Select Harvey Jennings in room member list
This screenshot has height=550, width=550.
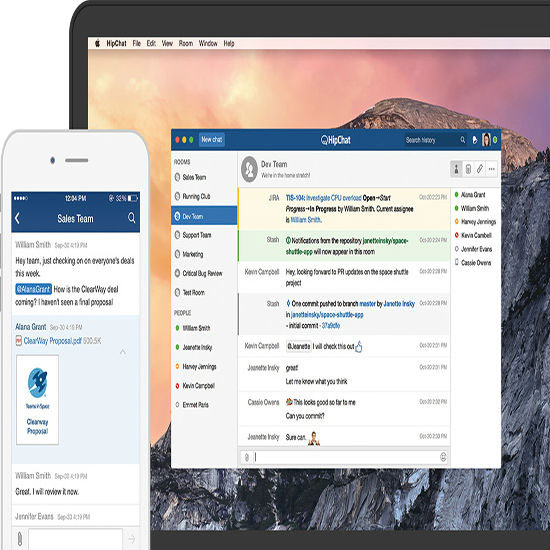tap(475, 222)
